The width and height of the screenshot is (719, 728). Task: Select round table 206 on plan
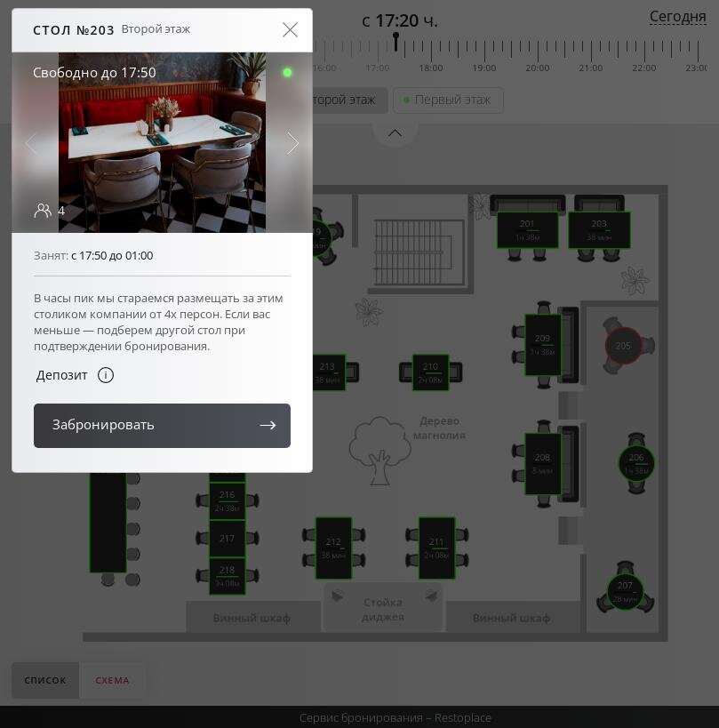point(636,463)
